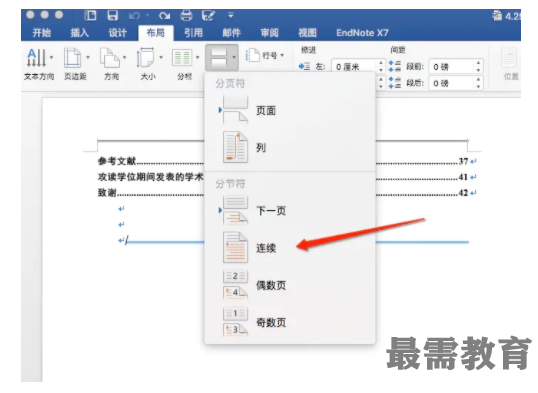Expand Text Direction dropdown arrow
538x393 pixels.
(51, 57)
